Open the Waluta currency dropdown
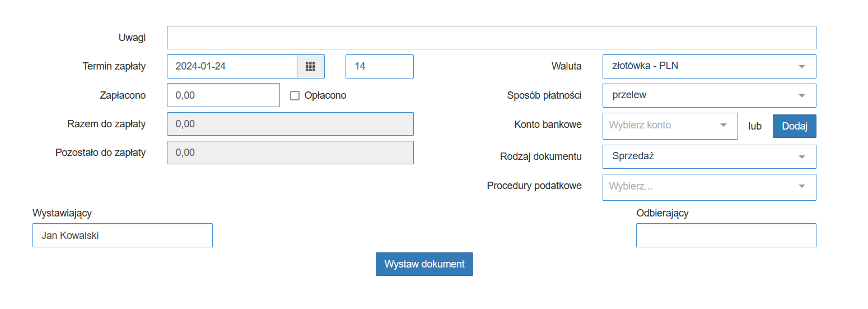 (709, 66)
